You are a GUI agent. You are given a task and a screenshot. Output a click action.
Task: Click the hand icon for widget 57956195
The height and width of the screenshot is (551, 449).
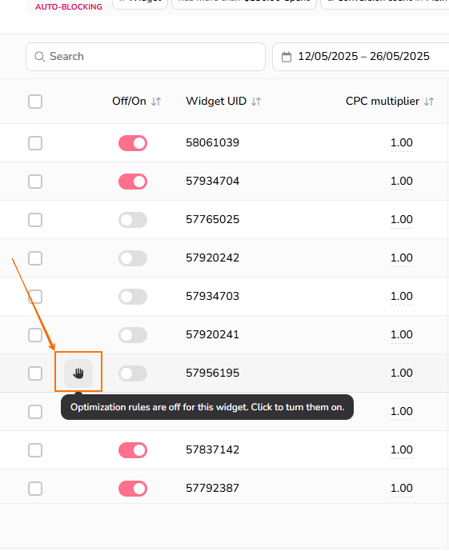click(78, 373)
